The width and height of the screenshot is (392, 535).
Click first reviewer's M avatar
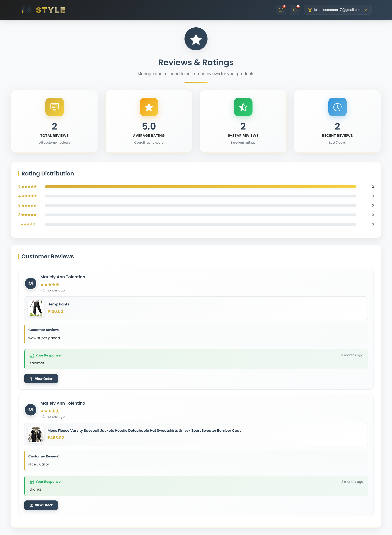[x=31, y=283]
